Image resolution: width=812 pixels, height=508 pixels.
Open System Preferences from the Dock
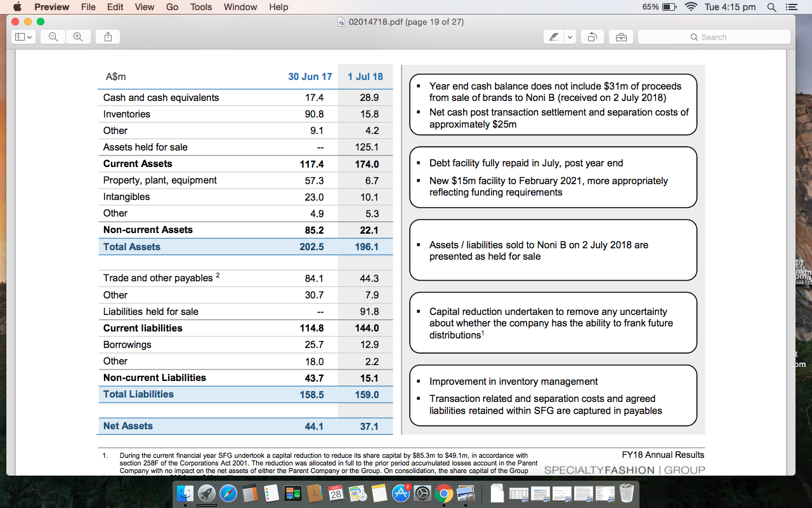(x=422, y=493)
